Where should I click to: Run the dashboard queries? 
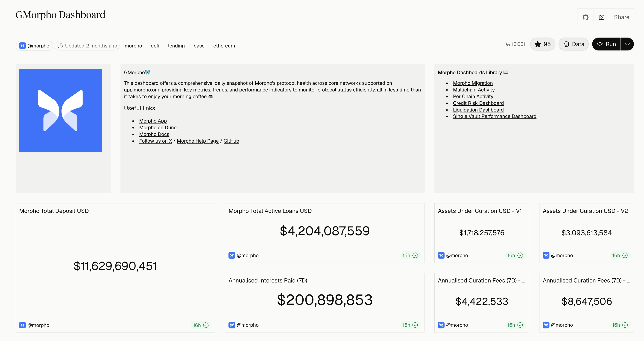click(606, 44)
